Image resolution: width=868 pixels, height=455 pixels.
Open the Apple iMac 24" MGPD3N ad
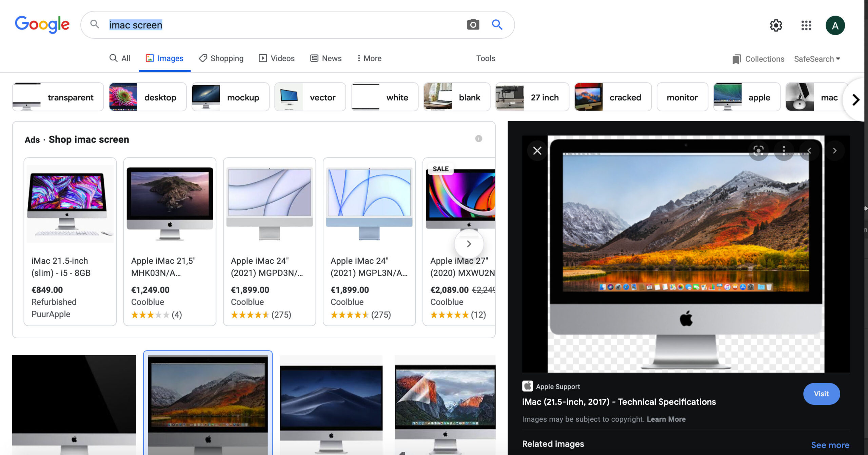pyautogui.click(x=270, y=242)
